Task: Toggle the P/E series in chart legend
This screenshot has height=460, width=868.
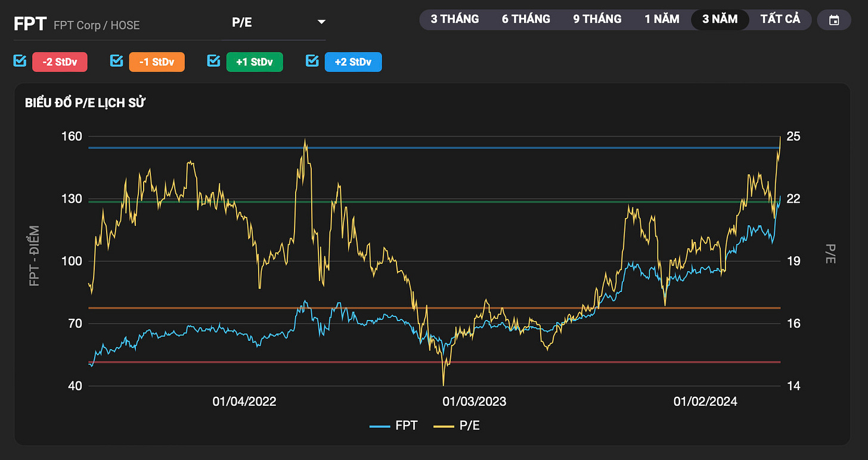Action: (457, 426)
